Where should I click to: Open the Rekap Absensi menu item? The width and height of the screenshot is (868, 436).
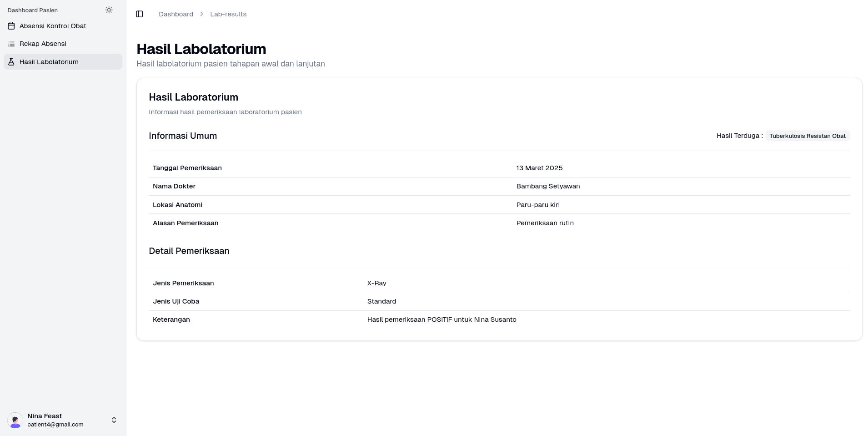click(x=43, y=44)
